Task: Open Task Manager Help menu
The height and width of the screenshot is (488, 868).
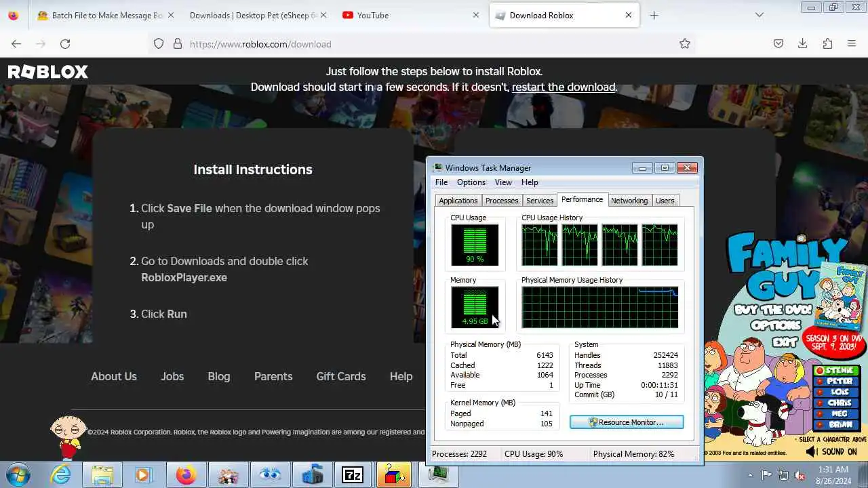Action: coord(530,182)
